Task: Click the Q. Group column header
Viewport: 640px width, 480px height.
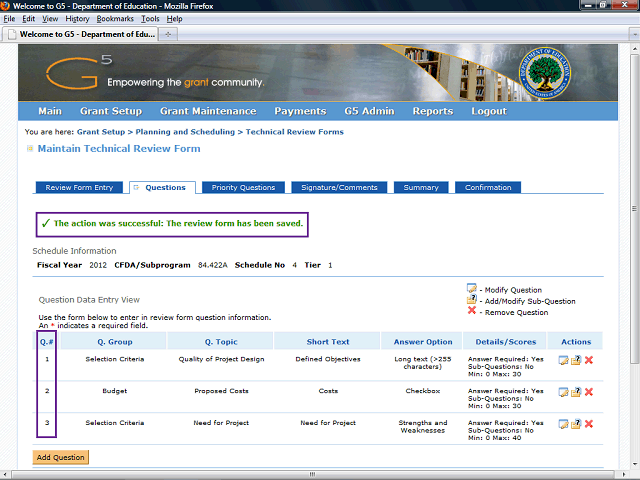Action: (x=115, y=342)
